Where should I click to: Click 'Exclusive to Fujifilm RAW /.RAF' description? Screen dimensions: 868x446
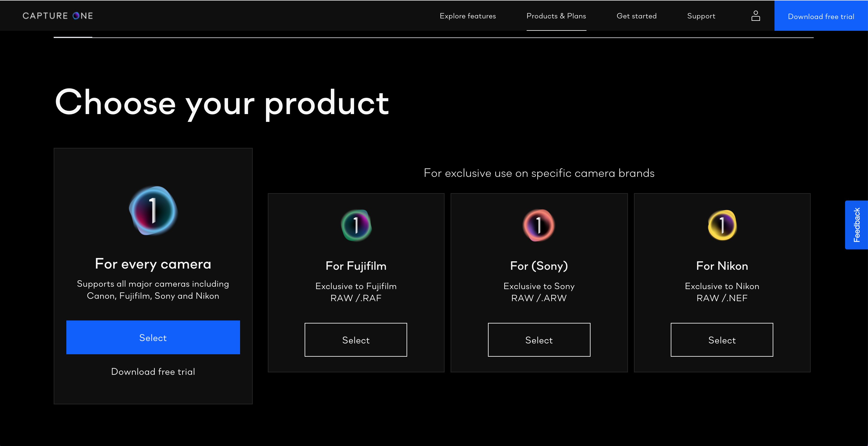pyautogui.click(x=356, y=292)
